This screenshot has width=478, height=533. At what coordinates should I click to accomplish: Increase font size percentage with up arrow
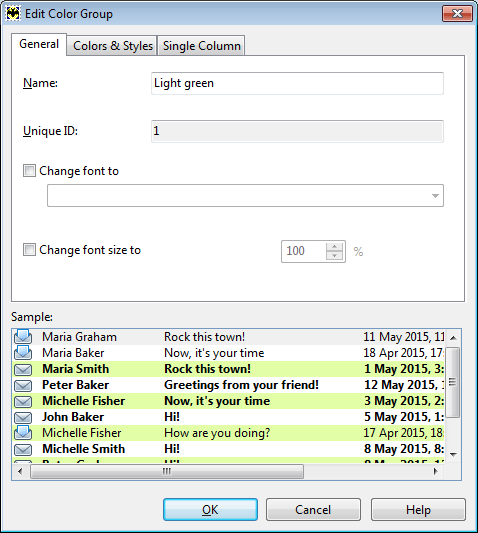335,247
